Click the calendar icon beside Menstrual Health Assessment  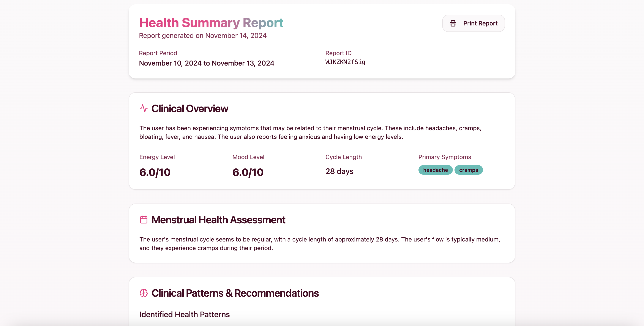(x=144, y=219)
